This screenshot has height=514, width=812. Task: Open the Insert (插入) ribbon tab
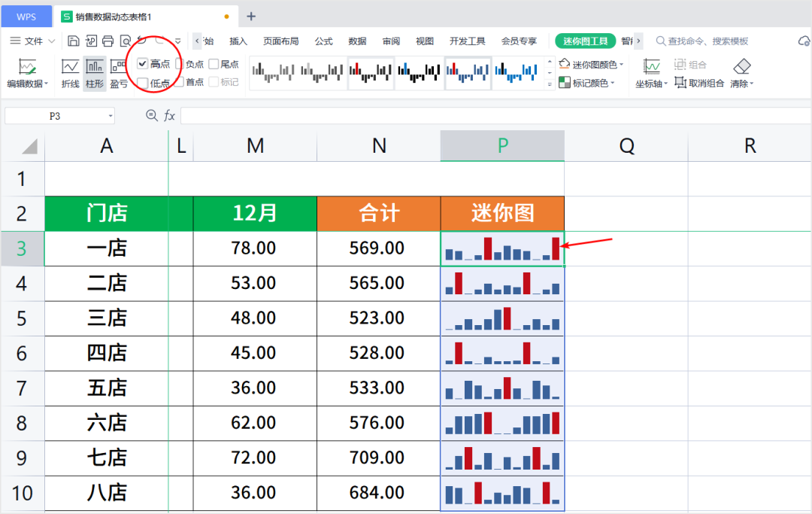238,41
